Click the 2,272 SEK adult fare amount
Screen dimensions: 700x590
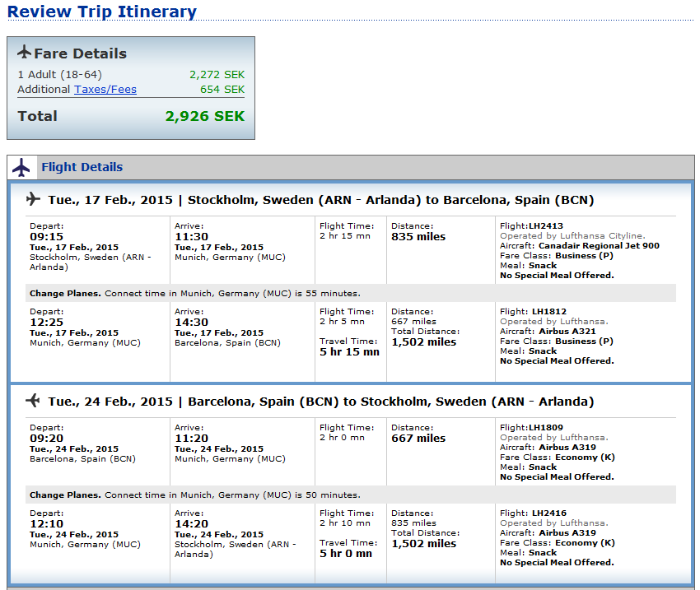point(217,74)
